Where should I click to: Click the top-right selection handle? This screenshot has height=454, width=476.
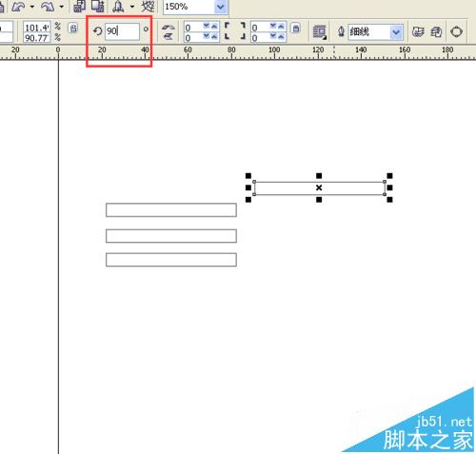click(389, 176)
